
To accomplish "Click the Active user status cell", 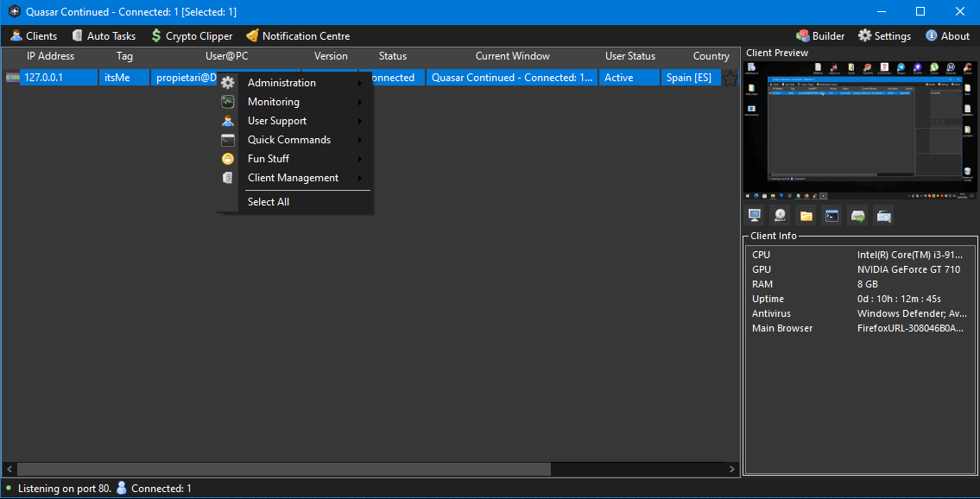I will tap(629, 78).
